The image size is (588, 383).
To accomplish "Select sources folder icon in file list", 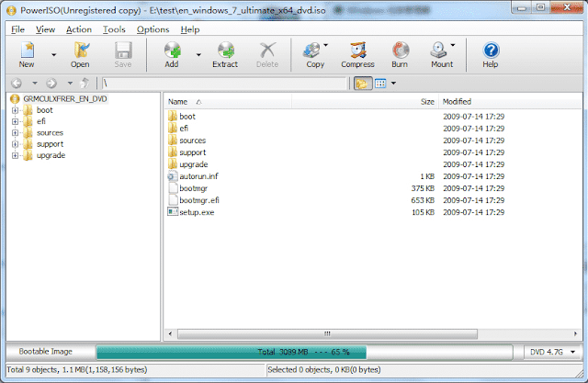I will tap(173, 141).
